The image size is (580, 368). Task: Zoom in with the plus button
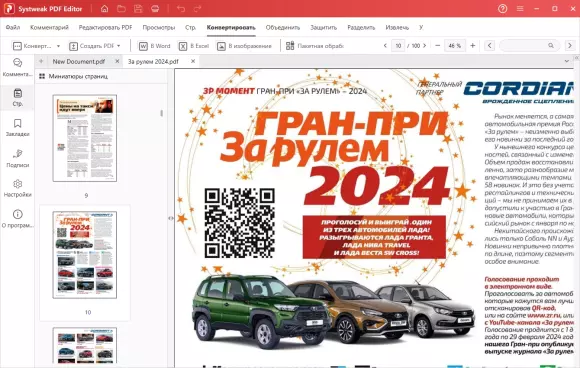coord(473,45)
